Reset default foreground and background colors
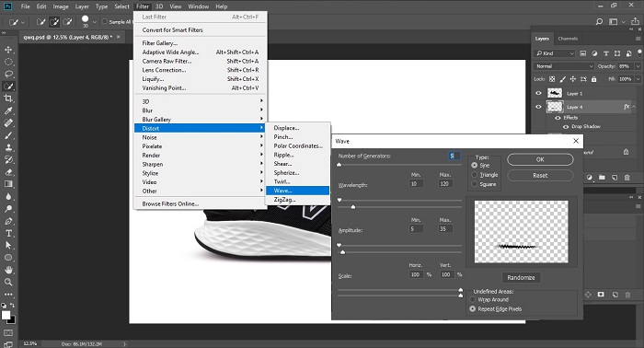This screenshot has height=348, width=644. (x=4, y=305)
